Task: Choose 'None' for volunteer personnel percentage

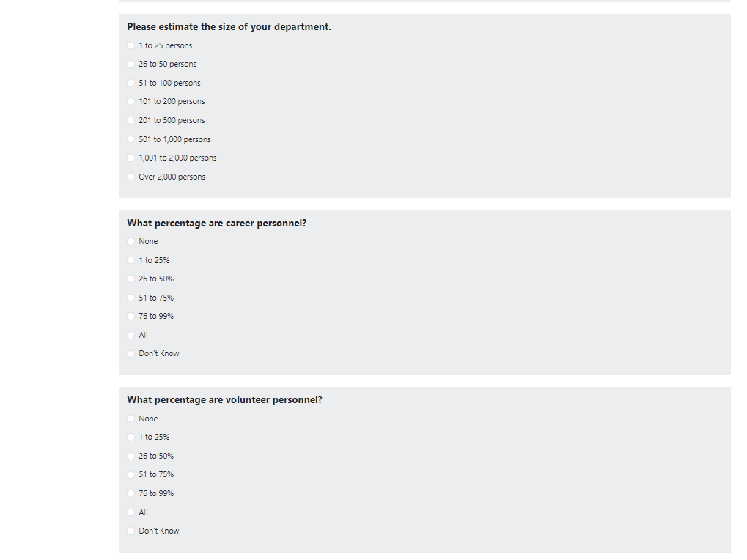Action: tap(131, 419)
